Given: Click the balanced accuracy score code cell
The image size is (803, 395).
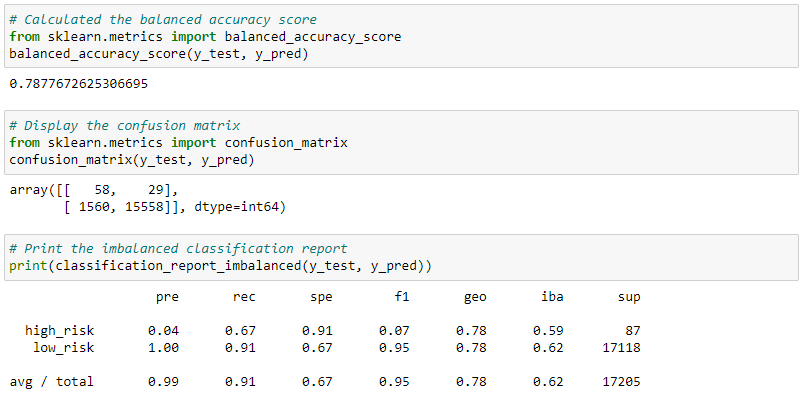Looking at the screenshot, I should pos(402,36).
